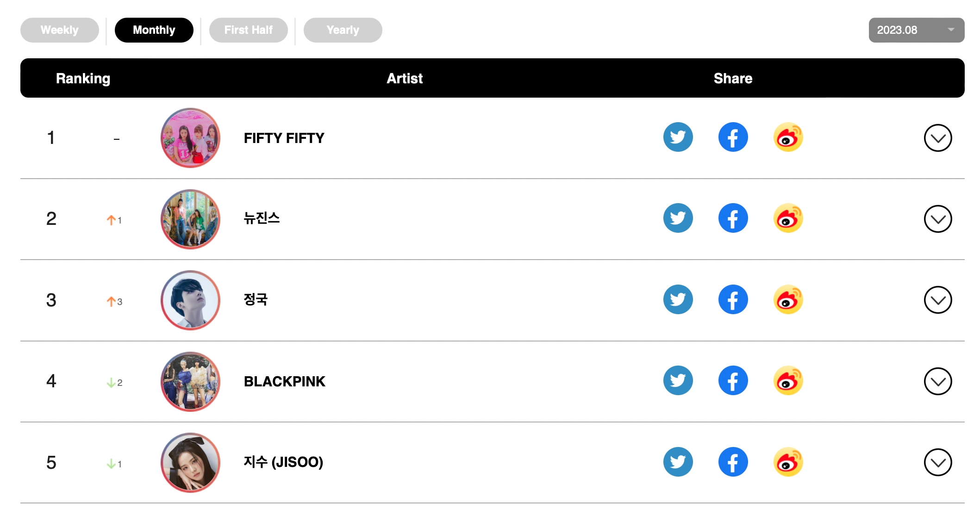Share 뉴진스 on Weibo
The height and width of the screenshot is (509, 980).
[x=788, y=218]
